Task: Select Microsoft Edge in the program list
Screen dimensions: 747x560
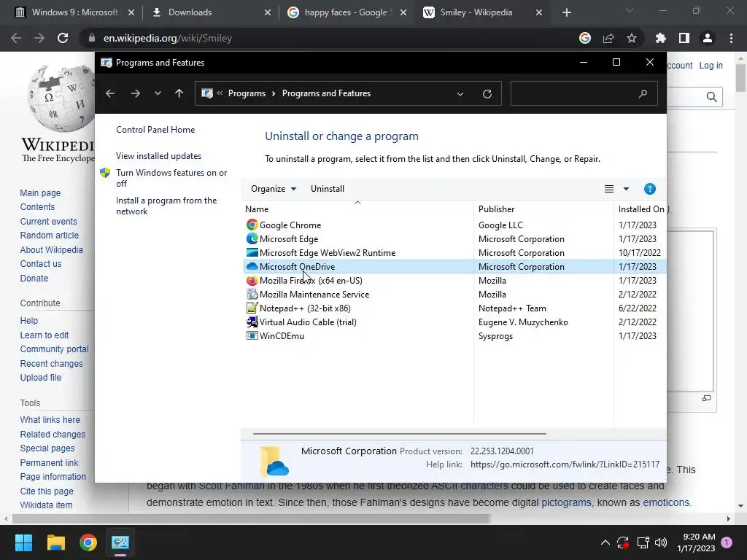Action: [x=289, y=238]
